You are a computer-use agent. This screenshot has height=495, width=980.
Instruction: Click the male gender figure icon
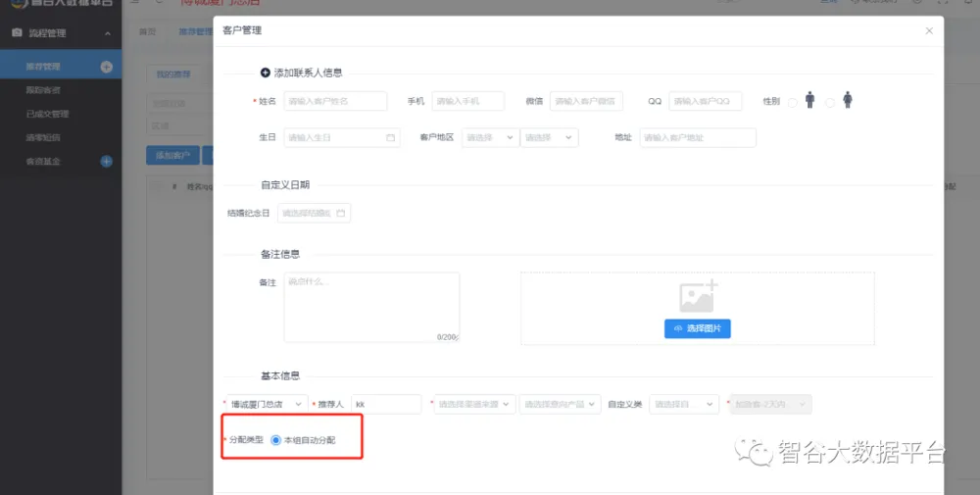[x=810, y=100]
